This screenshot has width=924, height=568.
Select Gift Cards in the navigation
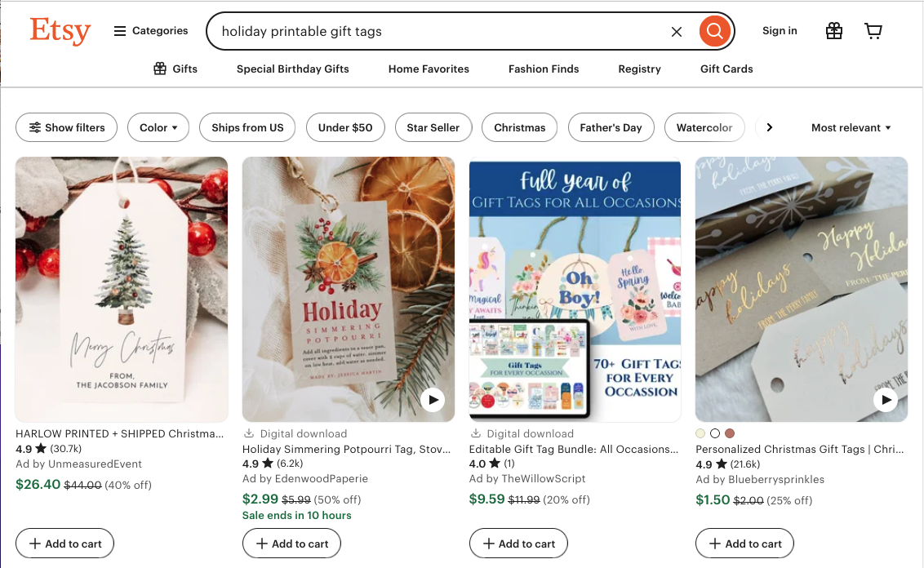pos(726,69)
